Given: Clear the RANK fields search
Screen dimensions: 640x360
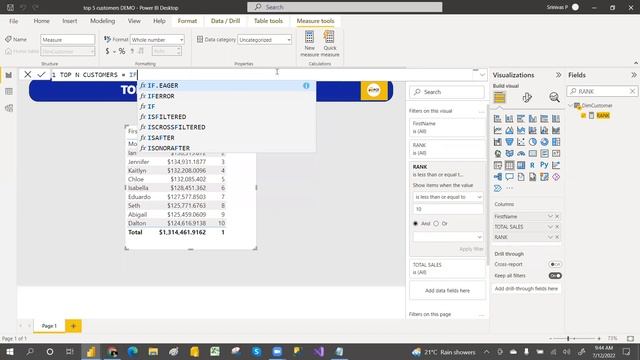Looking at the screenshot, I should pos(632,91).
